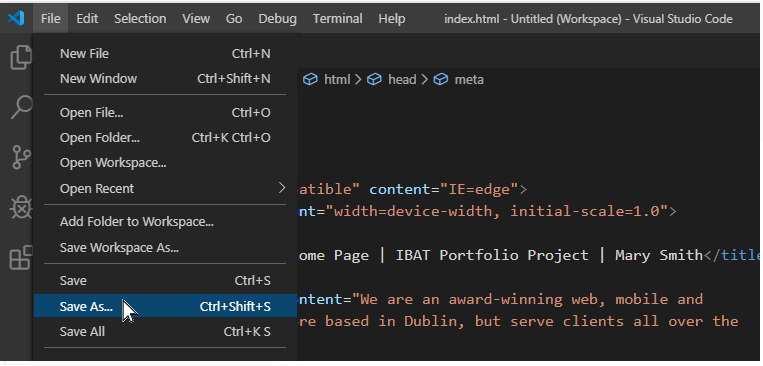Select Open Folder... menu entry
763x366 pixels.
click(x=165, y=138)
